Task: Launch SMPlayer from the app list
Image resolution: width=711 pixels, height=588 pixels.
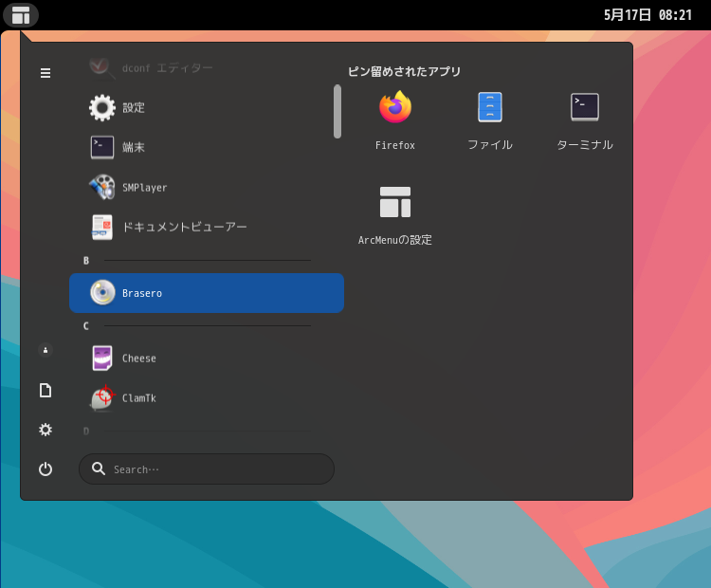Action: pos(207,188)
